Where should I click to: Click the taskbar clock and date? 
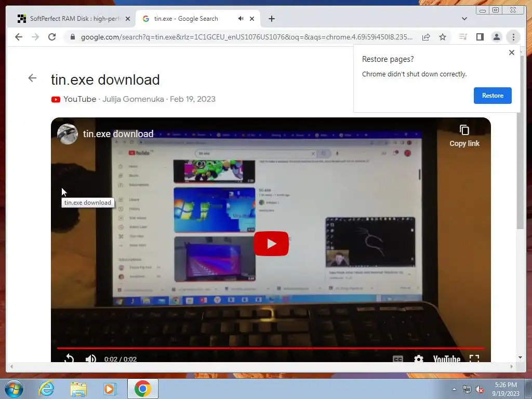click(506, 389)
